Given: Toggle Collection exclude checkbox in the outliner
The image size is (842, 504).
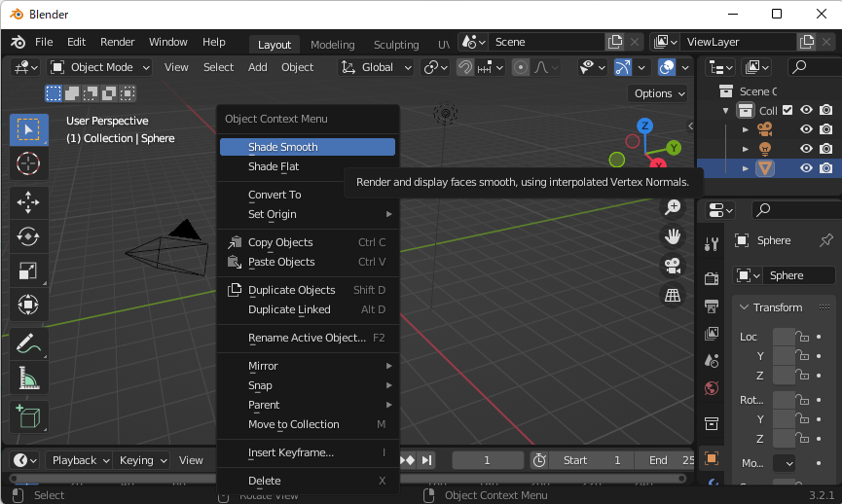Looking at the screenshot, I should coord(787,111).
